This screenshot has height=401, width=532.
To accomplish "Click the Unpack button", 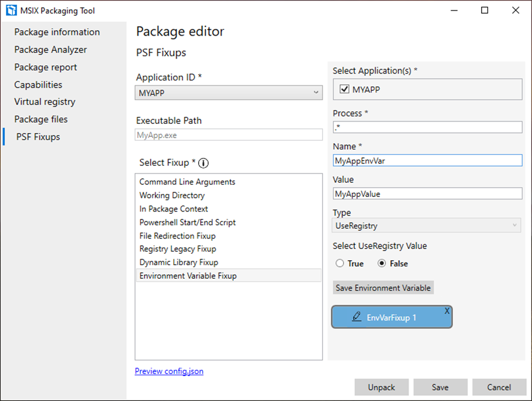I will click(381, 387).
